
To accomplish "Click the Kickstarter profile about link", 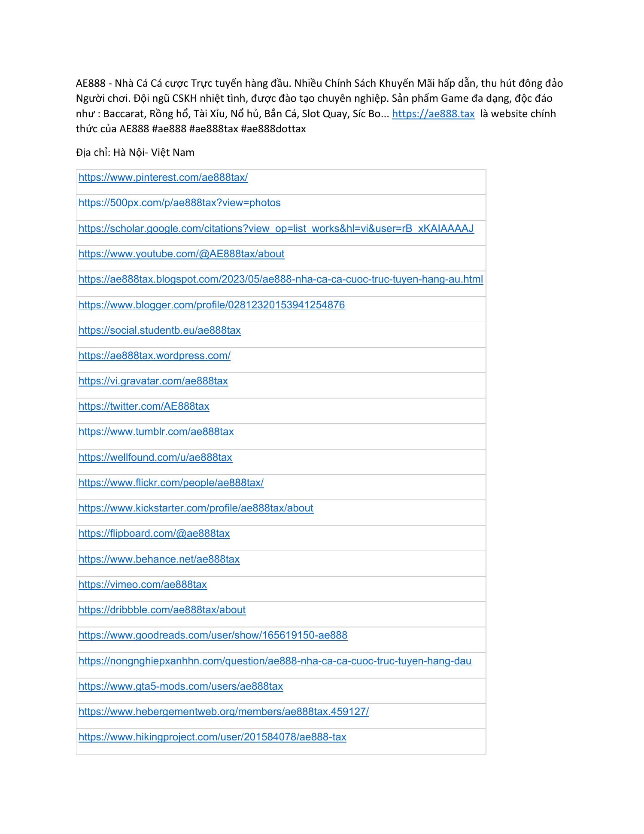I will tap(196, 508).
